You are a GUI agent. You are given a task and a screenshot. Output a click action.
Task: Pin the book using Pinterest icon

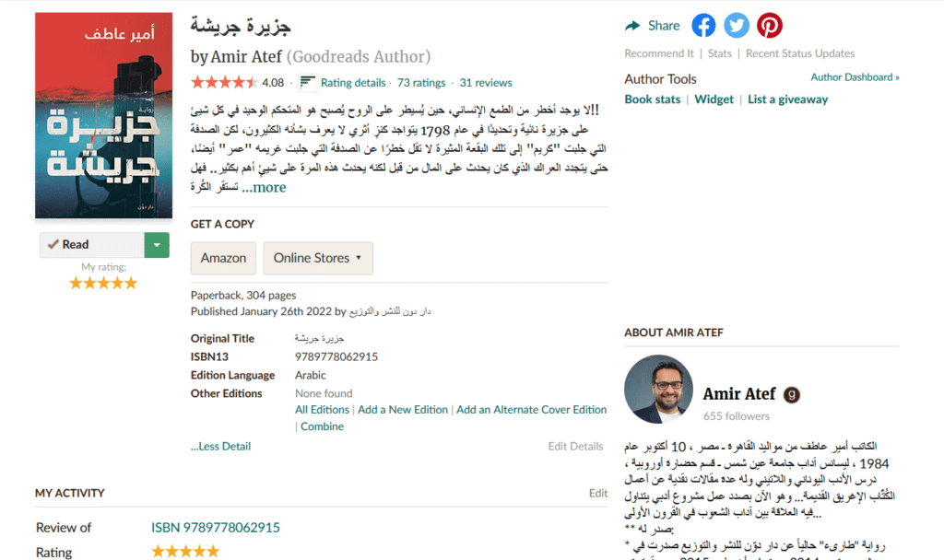770,25
